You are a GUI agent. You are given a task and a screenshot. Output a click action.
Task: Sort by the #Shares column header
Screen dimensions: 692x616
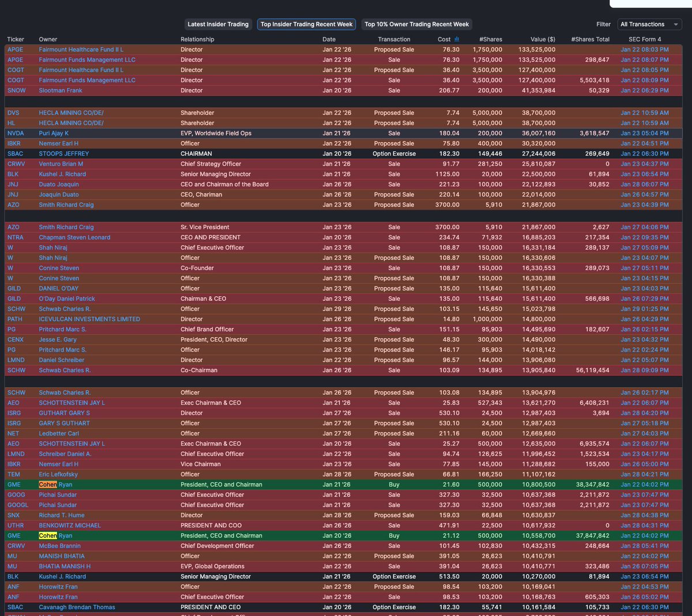491,39
